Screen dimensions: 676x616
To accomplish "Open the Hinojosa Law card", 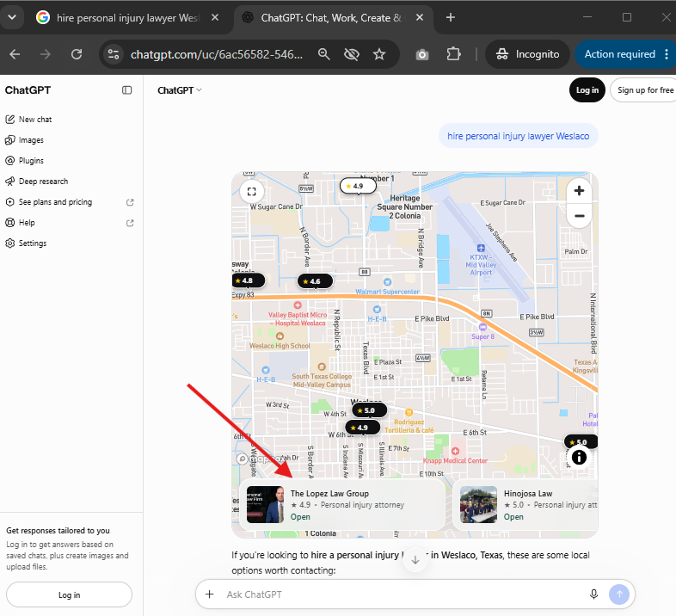I will click(x=525, y=505).
